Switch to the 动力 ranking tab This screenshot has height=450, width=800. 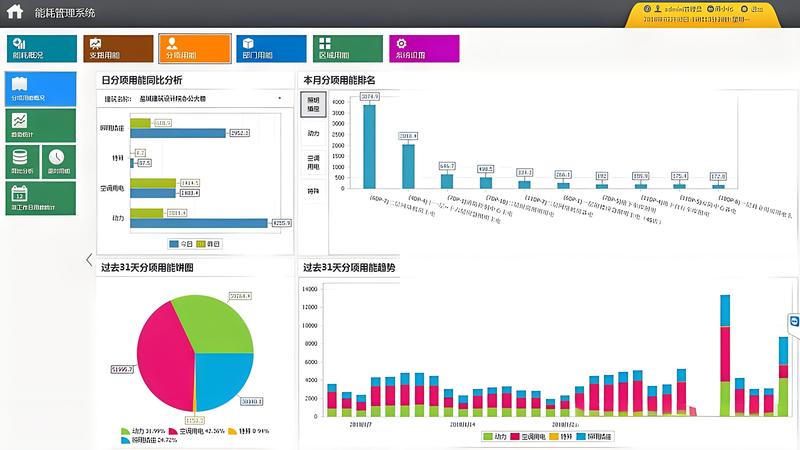313,133
